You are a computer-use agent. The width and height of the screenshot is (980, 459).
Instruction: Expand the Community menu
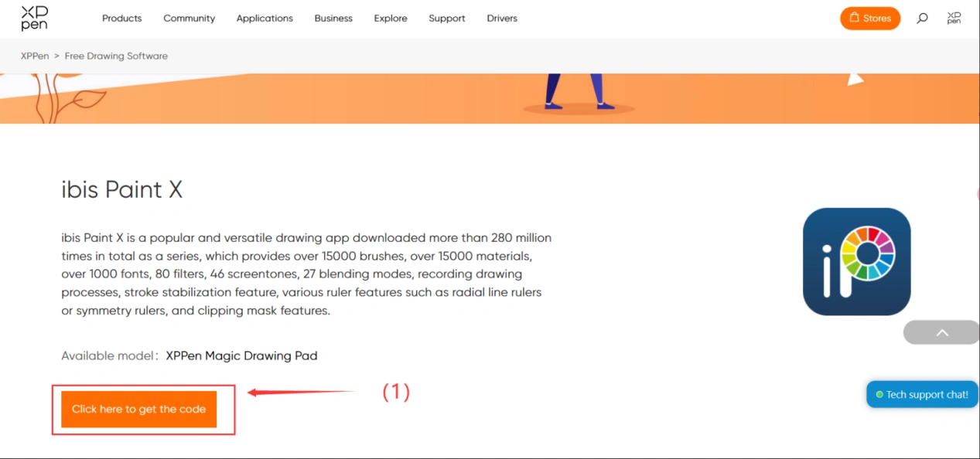click(x=190, y=19)
